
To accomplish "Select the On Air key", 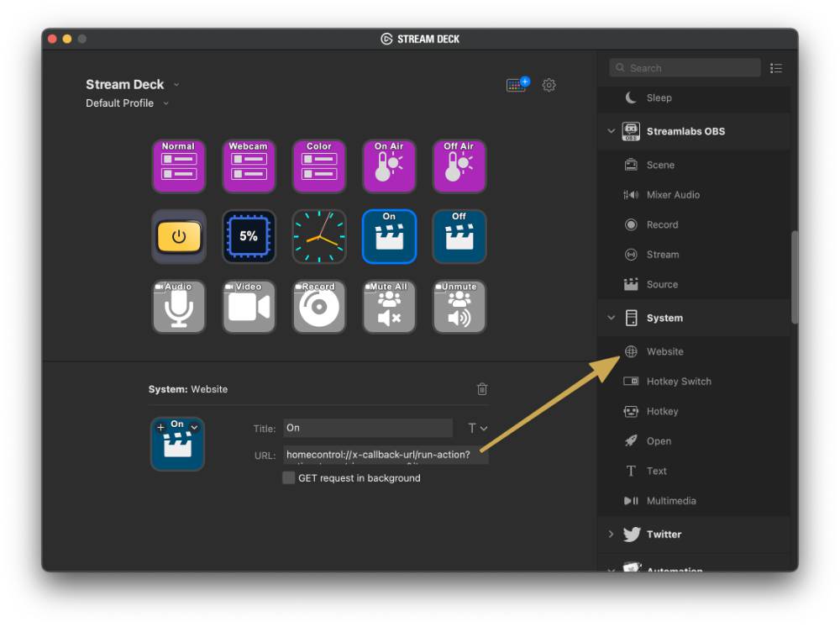I will point(389,166).
